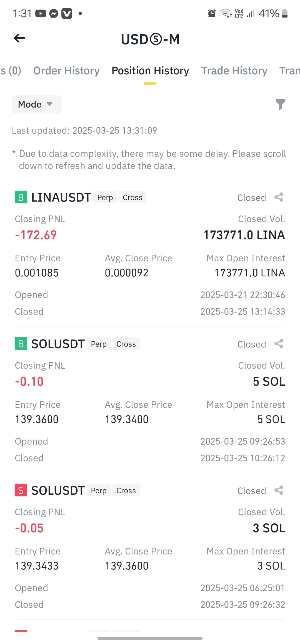Switch to the Order History tab
This screenshot has width=300, height=644.
[66, 71]
